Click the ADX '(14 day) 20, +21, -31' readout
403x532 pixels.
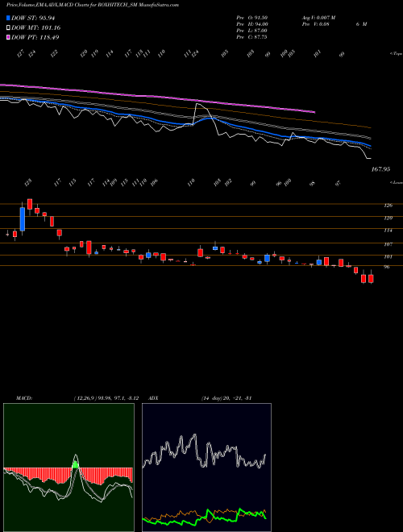click(226, 398)
